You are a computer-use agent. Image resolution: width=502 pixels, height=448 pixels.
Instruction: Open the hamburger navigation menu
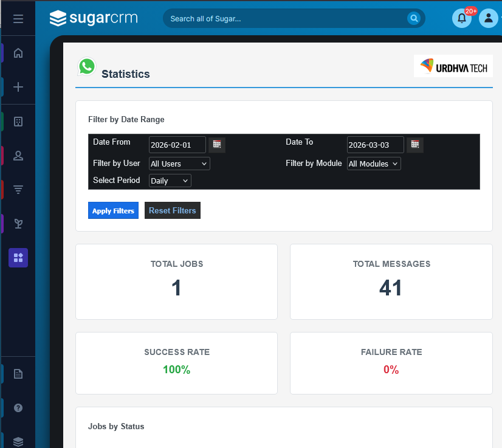point(18,19)
